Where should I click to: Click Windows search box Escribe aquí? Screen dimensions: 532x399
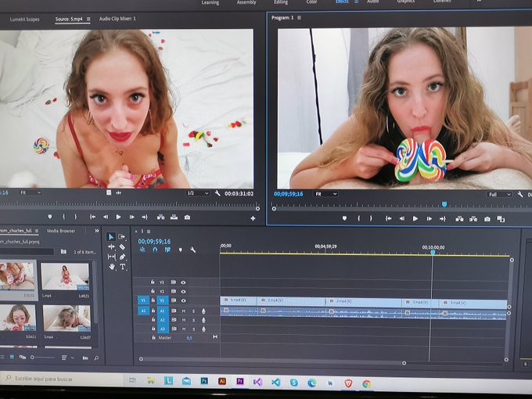(x=63, y=379)
